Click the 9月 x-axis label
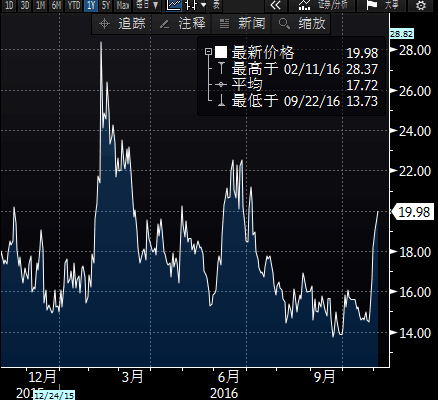This screenshot has height=400, width=438. tap(324, 377)
